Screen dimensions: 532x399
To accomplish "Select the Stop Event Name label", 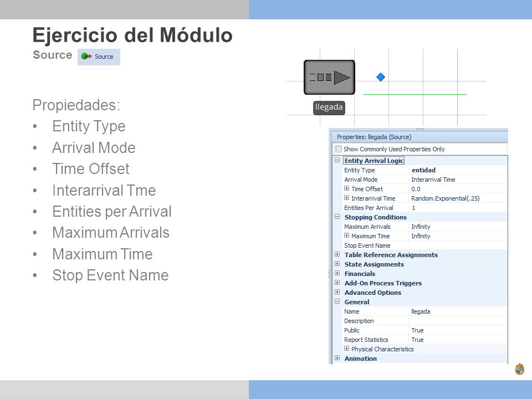I will coord(367,245).
